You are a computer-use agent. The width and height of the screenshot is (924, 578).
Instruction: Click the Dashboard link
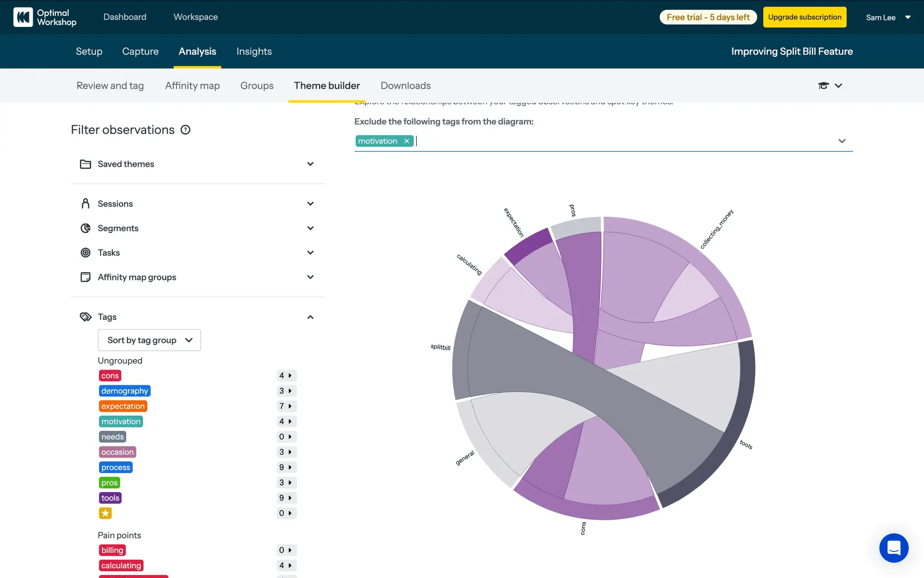125,17
